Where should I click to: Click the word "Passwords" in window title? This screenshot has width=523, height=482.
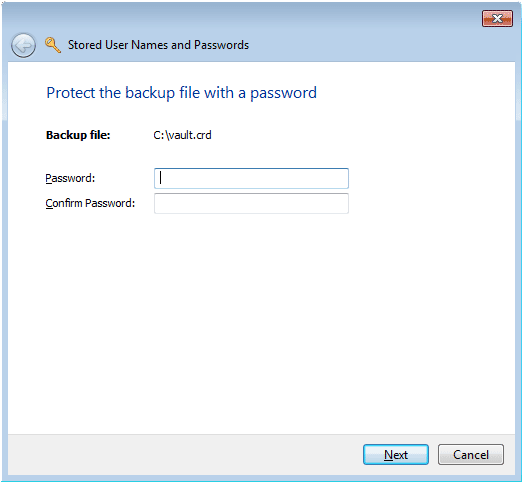coord(221,45)
